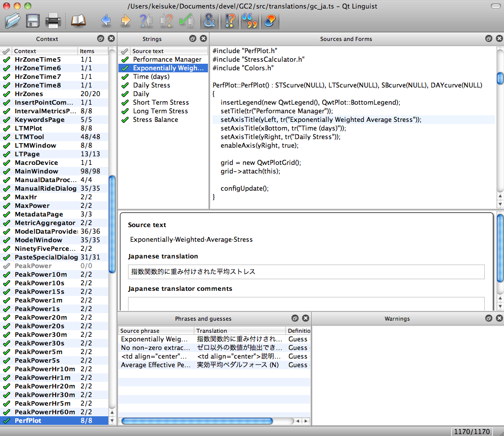Float the Warnings panel
Image resolution: width=504 pixels, height=436 pixels.
pos(489,318)
